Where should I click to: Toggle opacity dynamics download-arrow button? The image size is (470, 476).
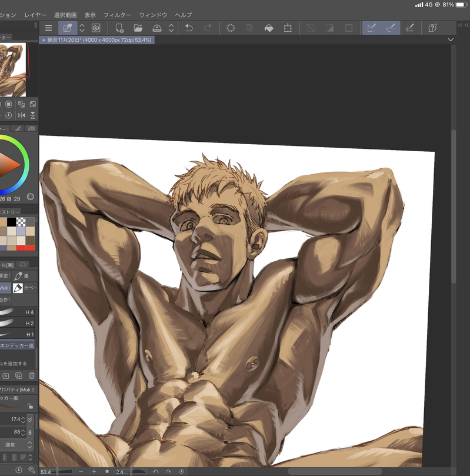pyautogui.click(x=30, y=432)
